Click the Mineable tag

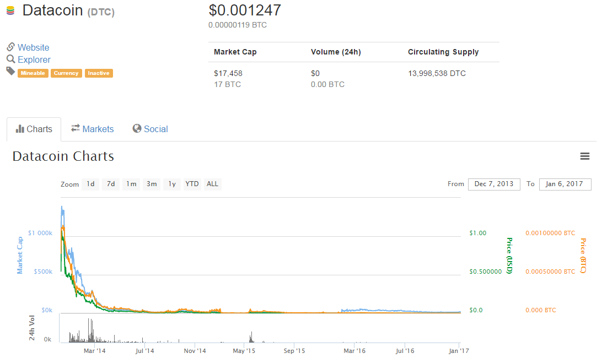[33, 73]
